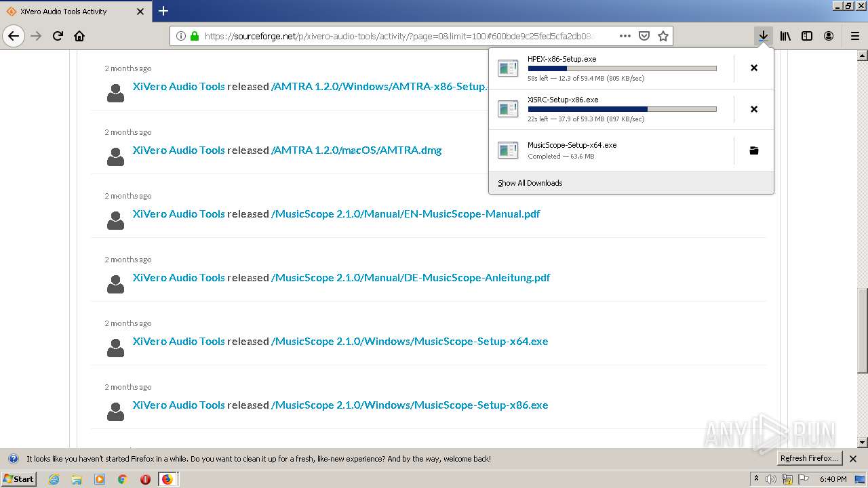Click user avatar in the MusicScope-Setup-x64.exe row

click(x=116, y=348)
